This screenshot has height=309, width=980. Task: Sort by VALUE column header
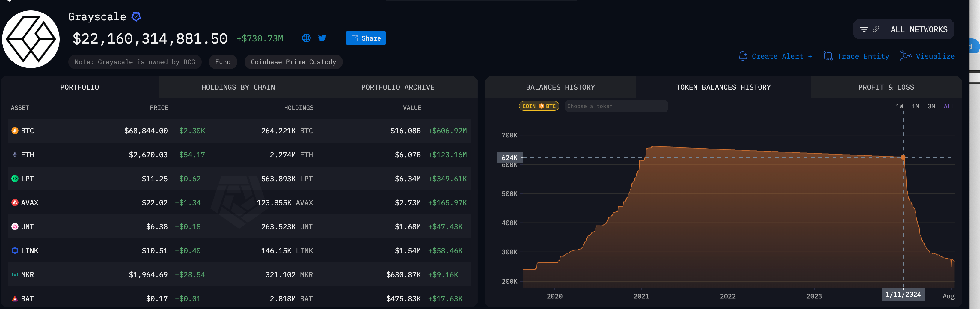coord(412,108)
